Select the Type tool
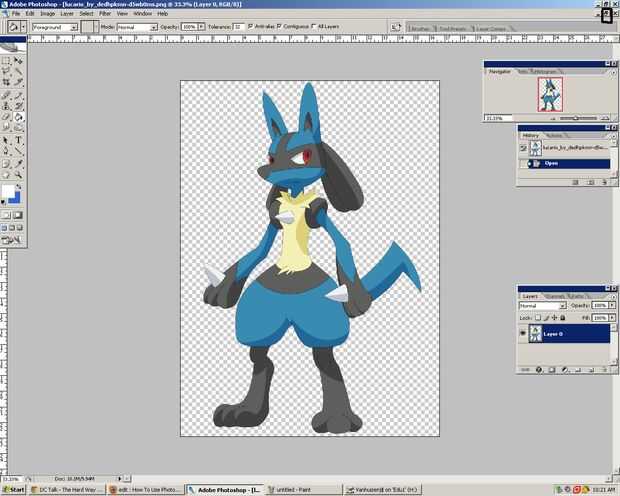The height and width of the screenshot is (496, 620). 19,141
